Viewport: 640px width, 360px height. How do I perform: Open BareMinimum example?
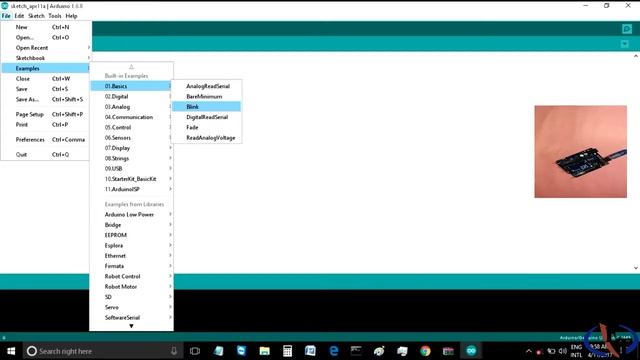click(207, 96)
